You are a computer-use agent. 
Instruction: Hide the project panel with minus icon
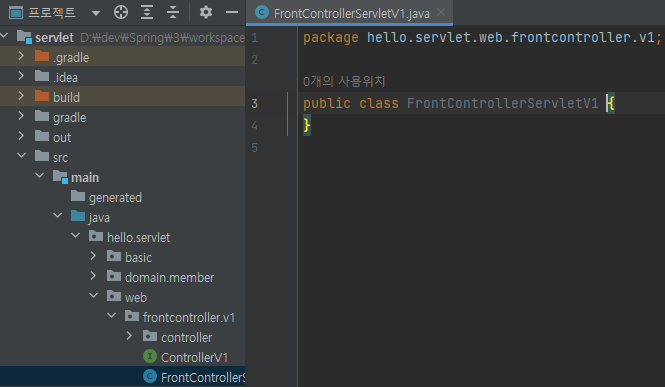click(232, 12)
